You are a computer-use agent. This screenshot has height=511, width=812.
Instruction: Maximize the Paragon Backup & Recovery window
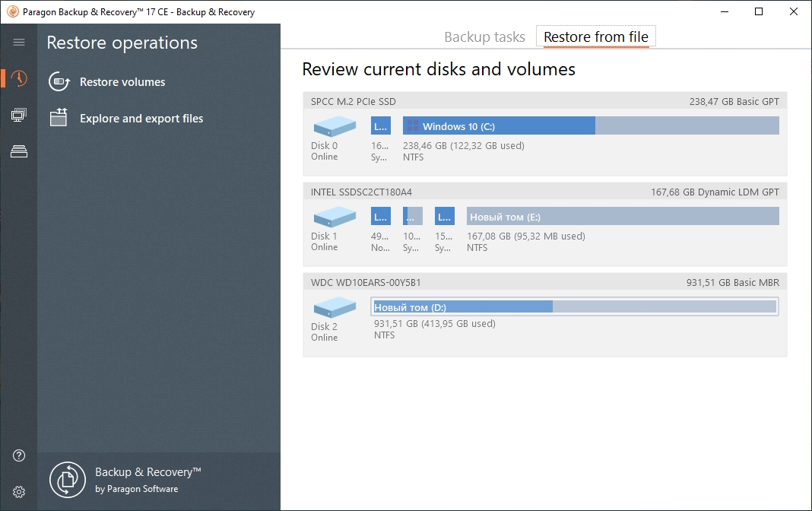pyautogui.click(x=759, y=11)
